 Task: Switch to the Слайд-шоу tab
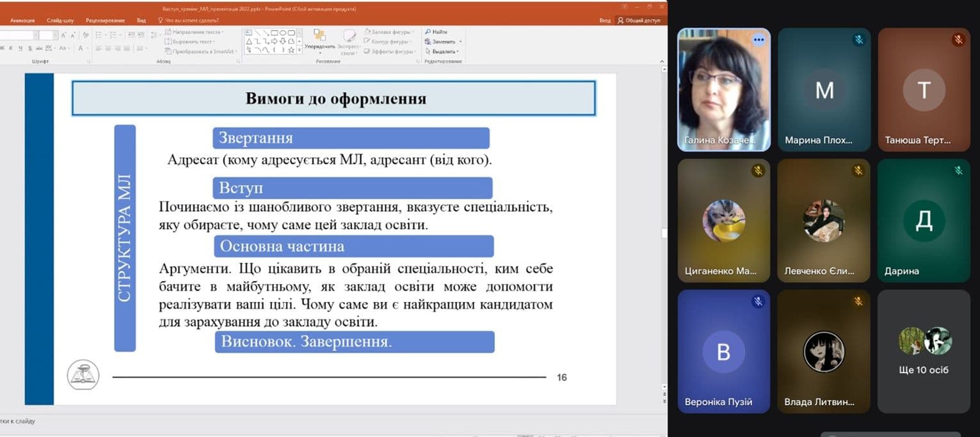(x=60, y=20)
